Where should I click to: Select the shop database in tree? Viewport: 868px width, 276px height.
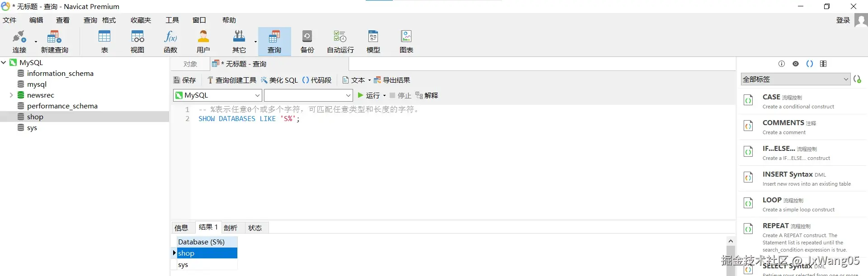pyautogui.click(x=35, y=117)
